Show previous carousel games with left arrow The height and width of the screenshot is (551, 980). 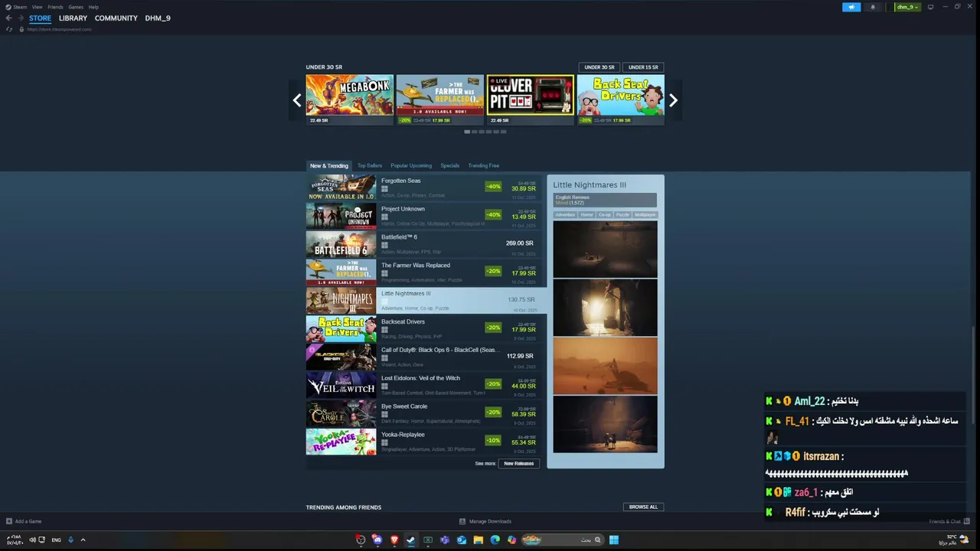point(297,100)
